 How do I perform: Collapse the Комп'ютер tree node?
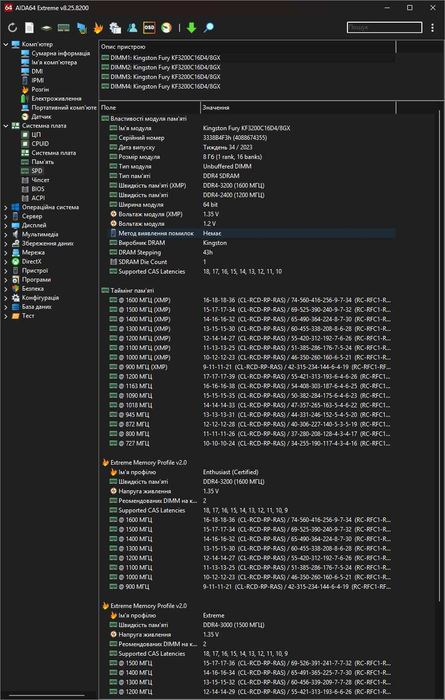(x=6, y=44)
